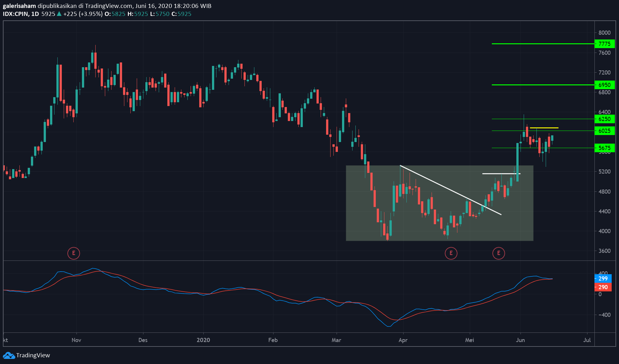This screenshot has height=364, width=619.
Task: Click the galerisaham author name
Action: click(19, 6)
